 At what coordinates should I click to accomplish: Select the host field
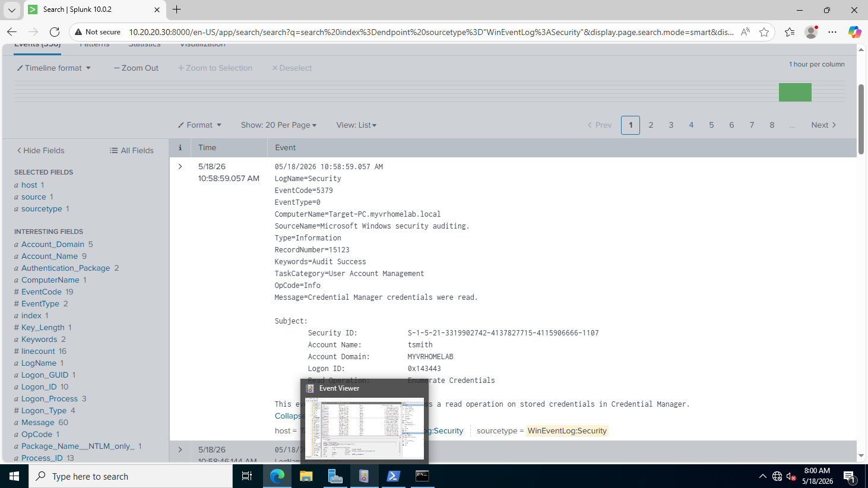(29, 185)
